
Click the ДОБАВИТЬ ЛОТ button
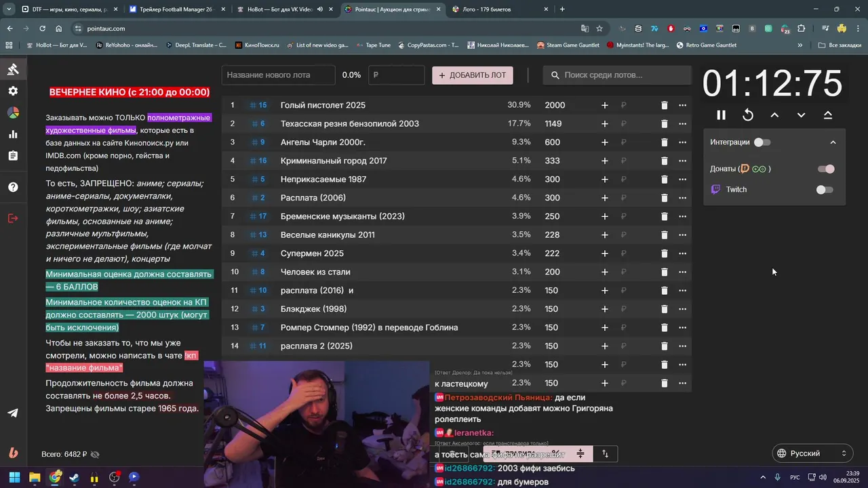473,75
